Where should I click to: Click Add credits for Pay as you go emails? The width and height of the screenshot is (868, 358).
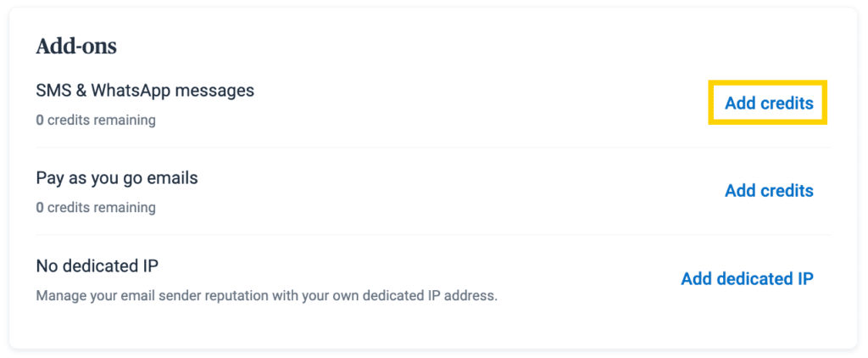pos(769,191)
